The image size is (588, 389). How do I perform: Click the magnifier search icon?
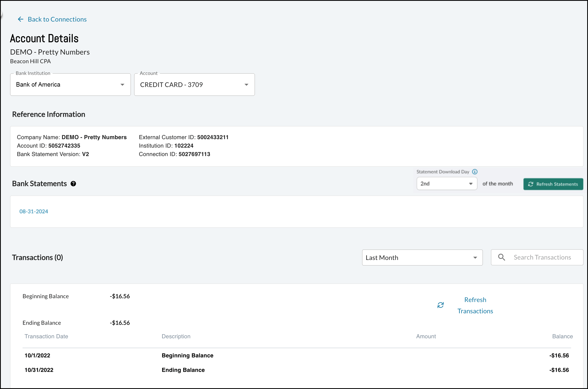tap(501, 257)
